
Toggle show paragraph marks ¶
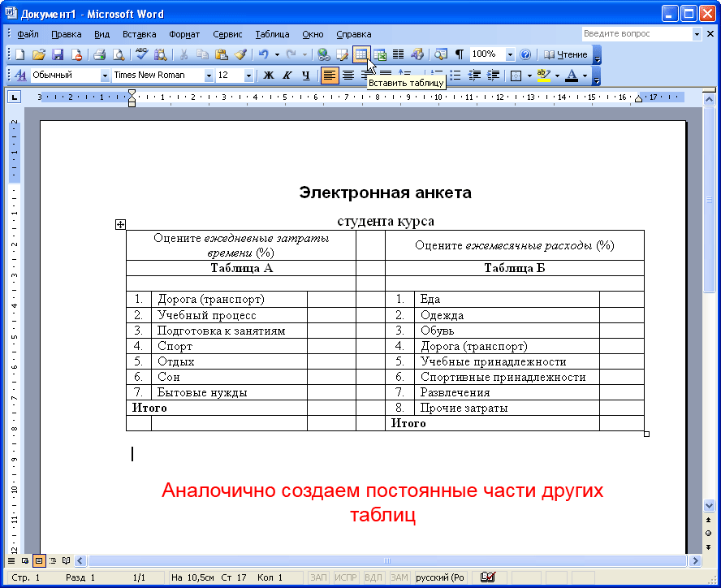[x=460, y=54]
